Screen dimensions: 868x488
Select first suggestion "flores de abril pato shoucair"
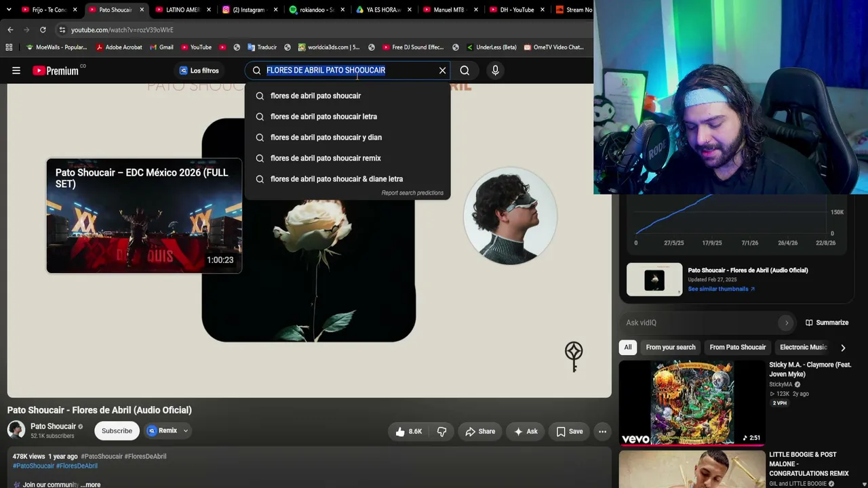347,96
